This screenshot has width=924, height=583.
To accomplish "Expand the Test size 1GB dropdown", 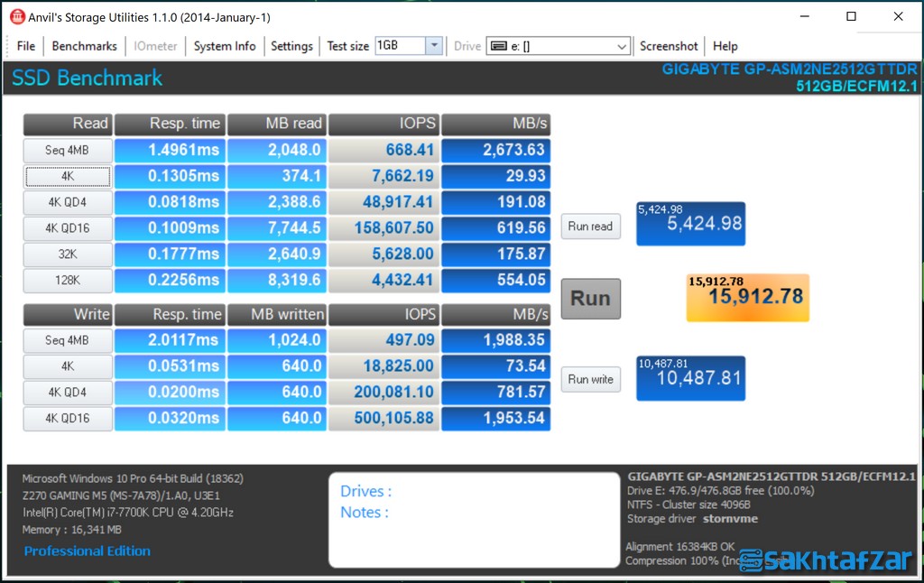I will [x=434, y=45].
